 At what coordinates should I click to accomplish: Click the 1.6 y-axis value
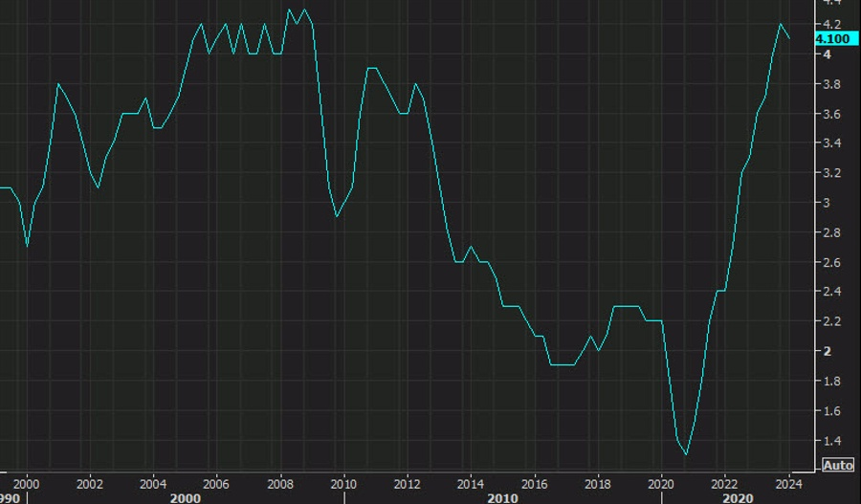(830, 410)
